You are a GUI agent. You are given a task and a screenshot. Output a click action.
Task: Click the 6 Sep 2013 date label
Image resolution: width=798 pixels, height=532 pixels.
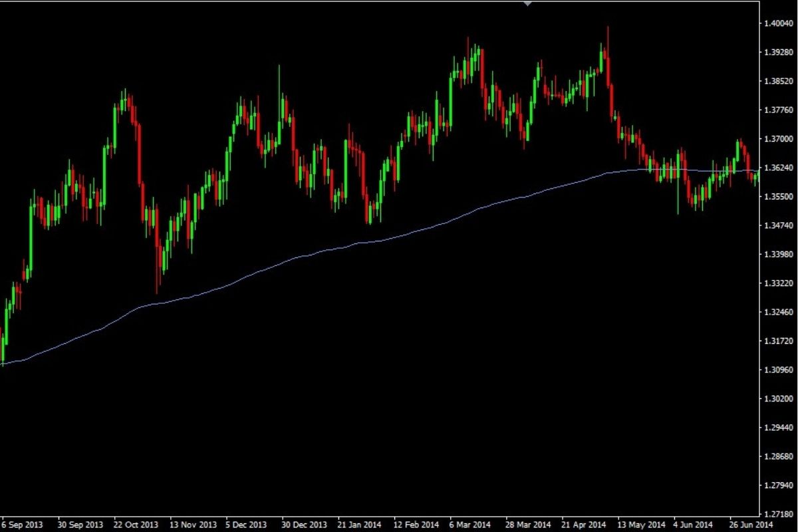pos(23,524)
